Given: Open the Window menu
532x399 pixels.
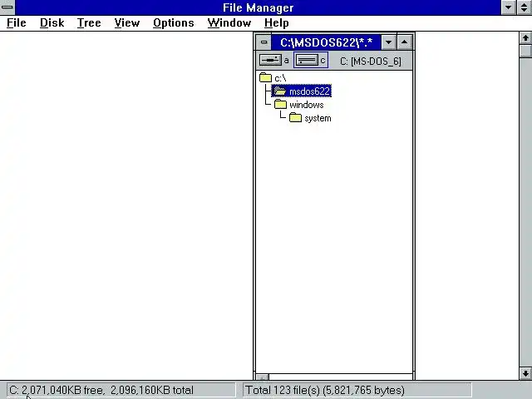Looking at the screenshot, I should tap(229, 23).
